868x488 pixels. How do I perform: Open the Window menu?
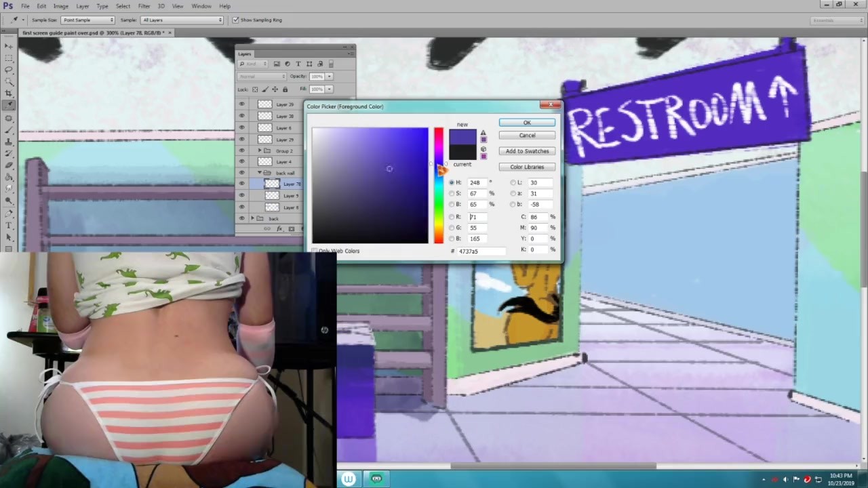pos(201,6)
